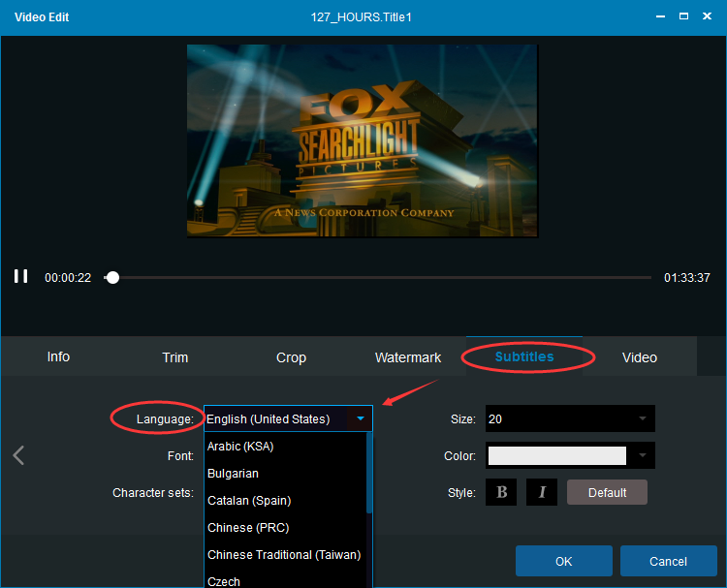727x588 pixels.
Task: Collapse the Language dropdown arrow
Action: click(x=361, y=418)
